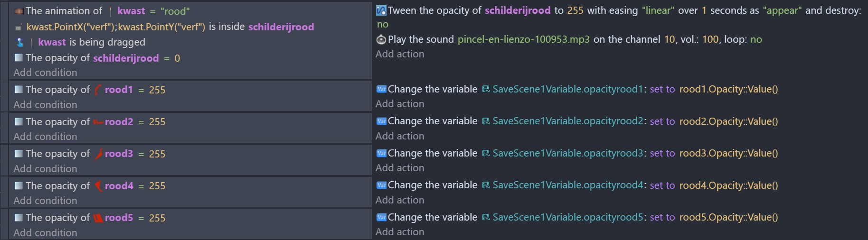Select the rood2.Opacity::Value() expression
The width and height of the screenshot is (868, 240).
tap(728, 121)
